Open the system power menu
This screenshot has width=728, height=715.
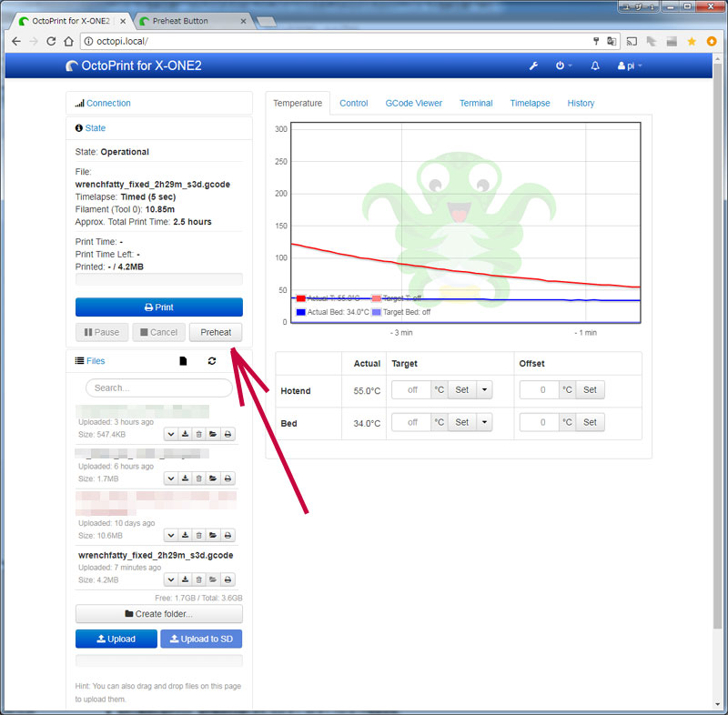(563, 65)
